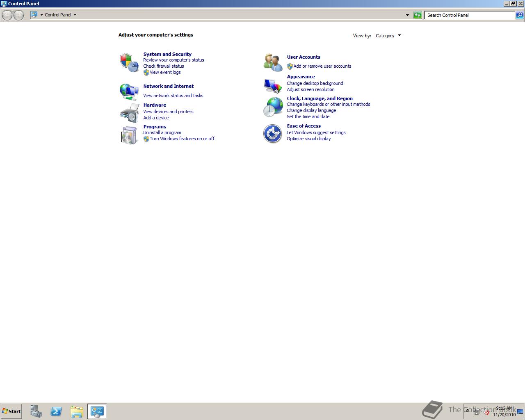Open Server Manager from the taskbar
Screen dimensions: 525x420
coord(36,411)
